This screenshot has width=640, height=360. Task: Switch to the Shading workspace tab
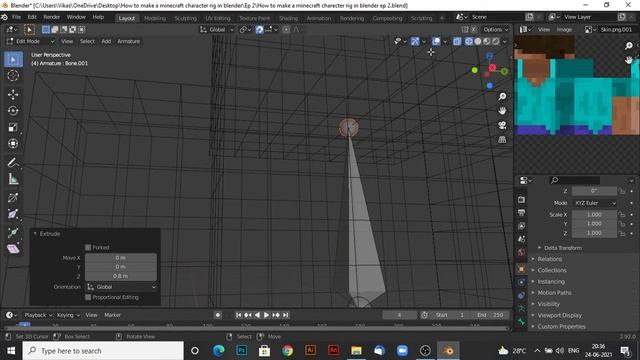click(288, 18)
